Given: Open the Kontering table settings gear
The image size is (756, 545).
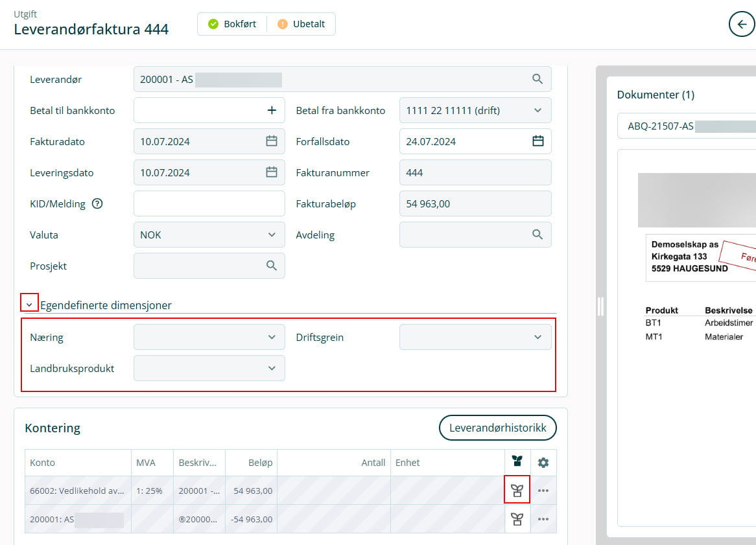Looking at the screenshot, I should point(543,463).
